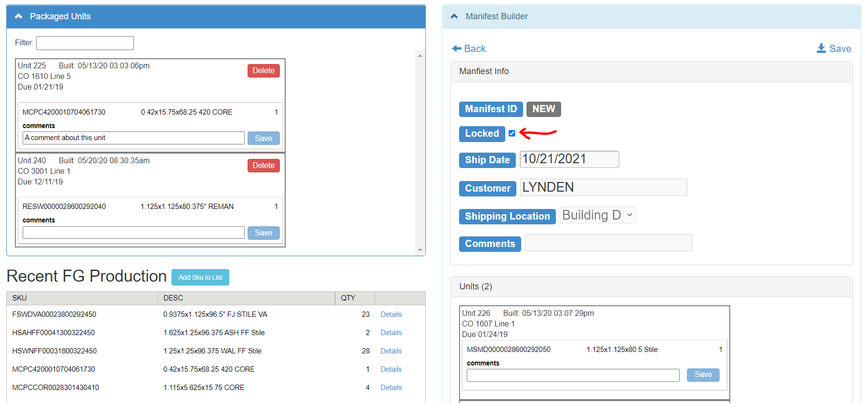The image size is (868, 403).
Task: Save comment for Unit 225
Action: 263,138
